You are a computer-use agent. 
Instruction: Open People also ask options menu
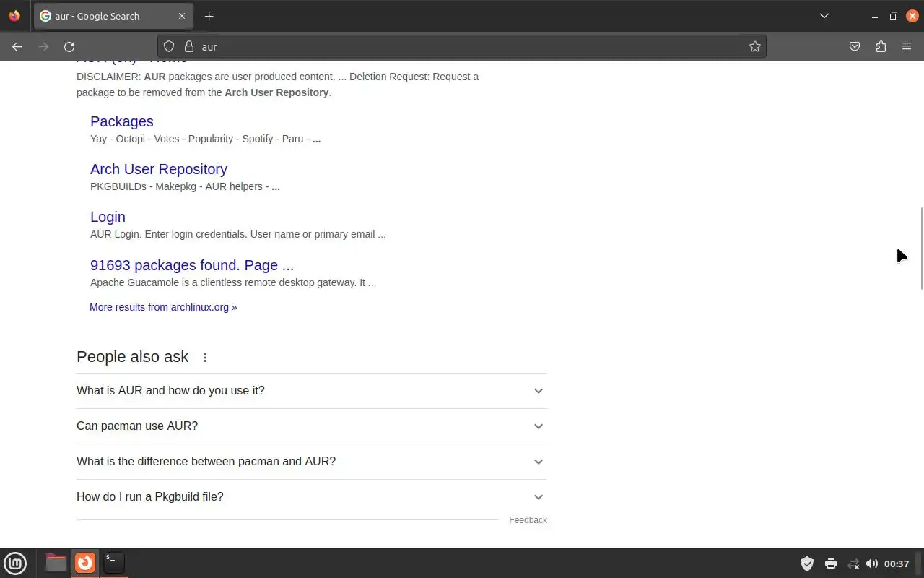[x=205, y=358]
